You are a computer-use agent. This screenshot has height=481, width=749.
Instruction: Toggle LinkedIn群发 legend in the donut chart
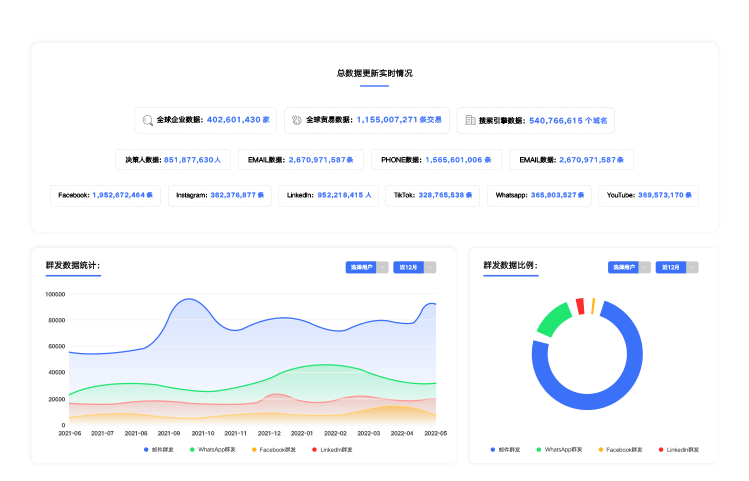(x=679, y=450)
